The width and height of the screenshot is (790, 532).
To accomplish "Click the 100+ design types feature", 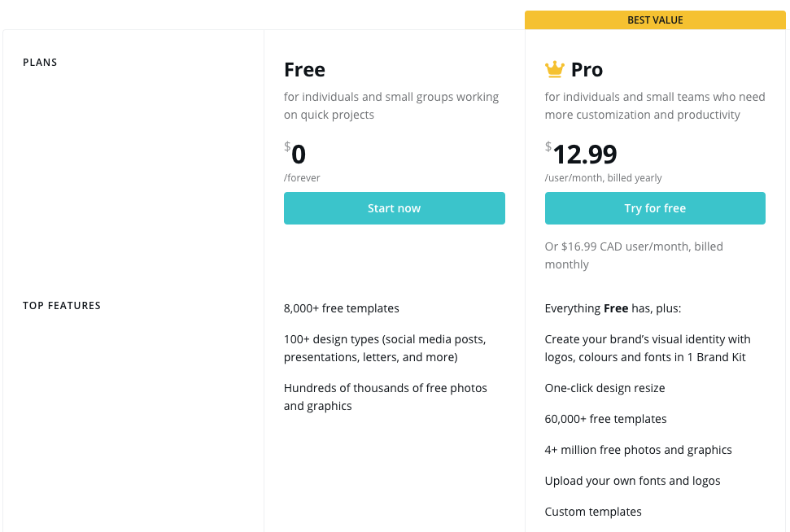I will pyautogui.click(x=385, y=348).
